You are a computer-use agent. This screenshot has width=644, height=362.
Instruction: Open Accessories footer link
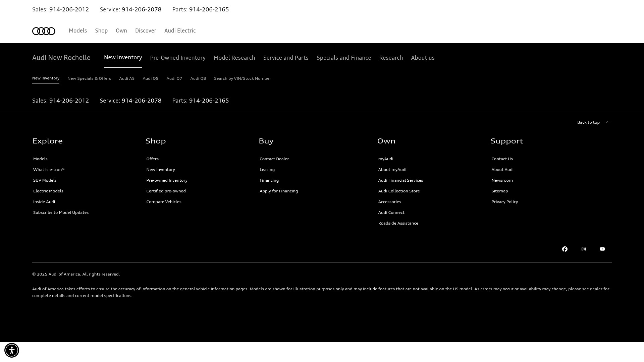coord(389,202)
